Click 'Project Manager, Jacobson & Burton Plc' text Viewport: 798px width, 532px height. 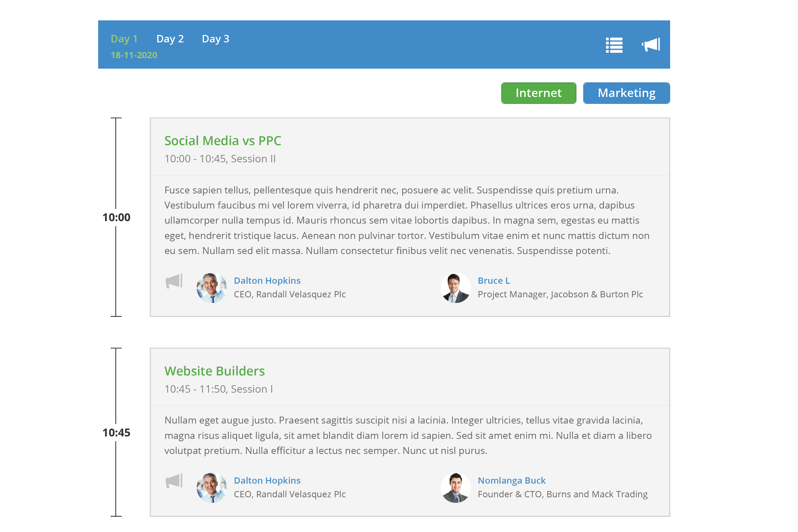pyautogui.click(x=560, y=294)
